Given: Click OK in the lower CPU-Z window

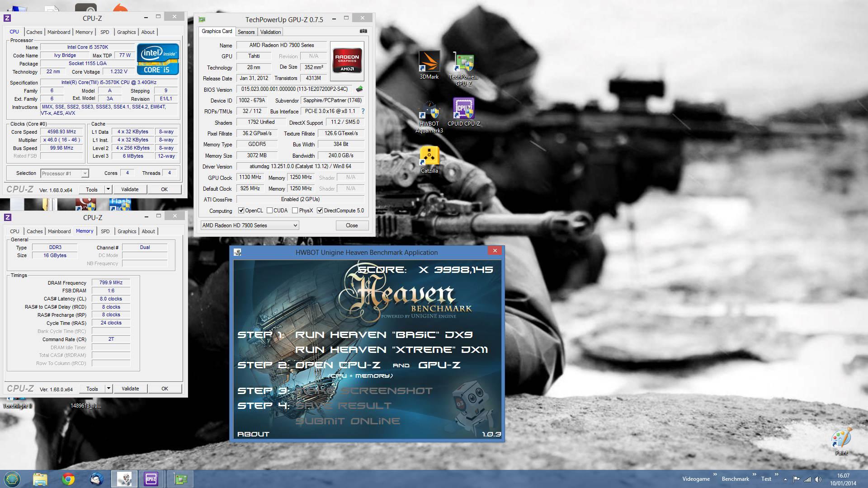Looking at the screenshot, I should click(165, 389).
